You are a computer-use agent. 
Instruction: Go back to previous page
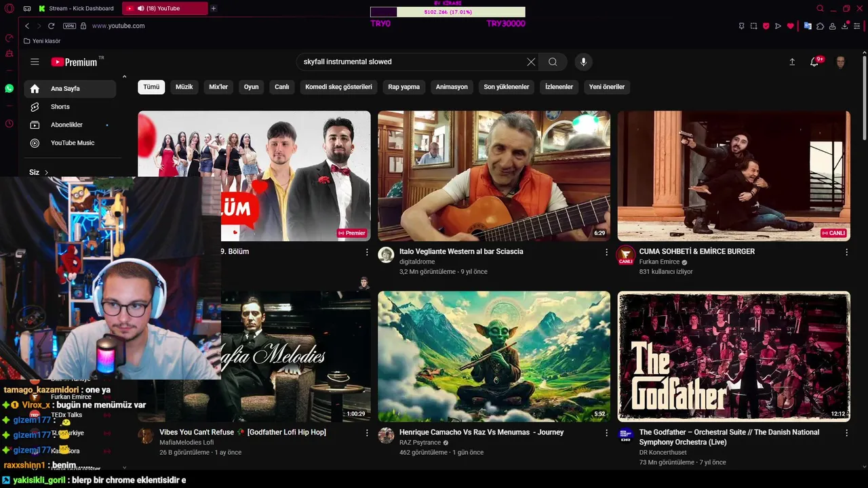(27, 26)
